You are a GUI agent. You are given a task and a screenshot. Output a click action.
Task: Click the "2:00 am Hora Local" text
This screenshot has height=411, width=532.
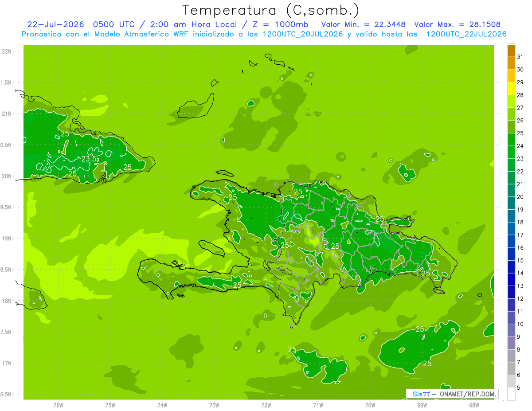pos(192,24)
